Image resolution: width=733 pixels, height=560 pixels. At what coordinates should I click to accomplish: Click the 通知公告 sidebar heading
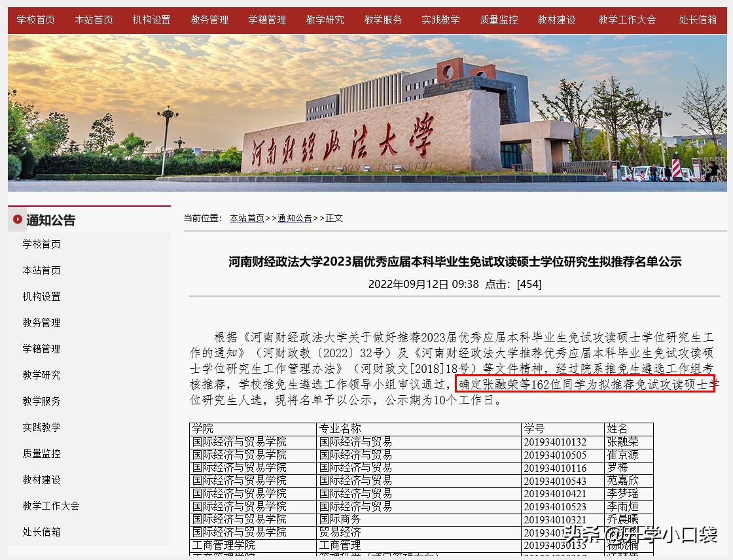(50, 220)
